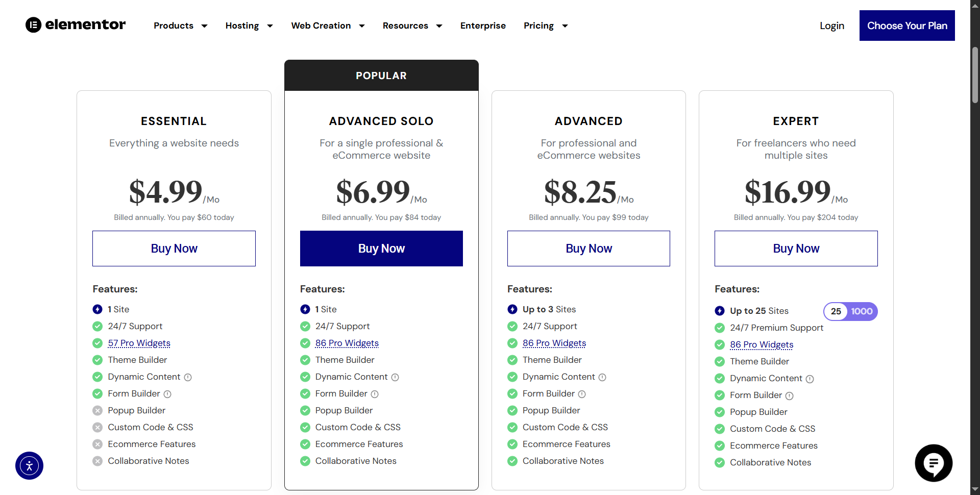This screenshot has width=980, height=495.
Task: Click the Elementor logo icon
Action: [x=34, y=25]
